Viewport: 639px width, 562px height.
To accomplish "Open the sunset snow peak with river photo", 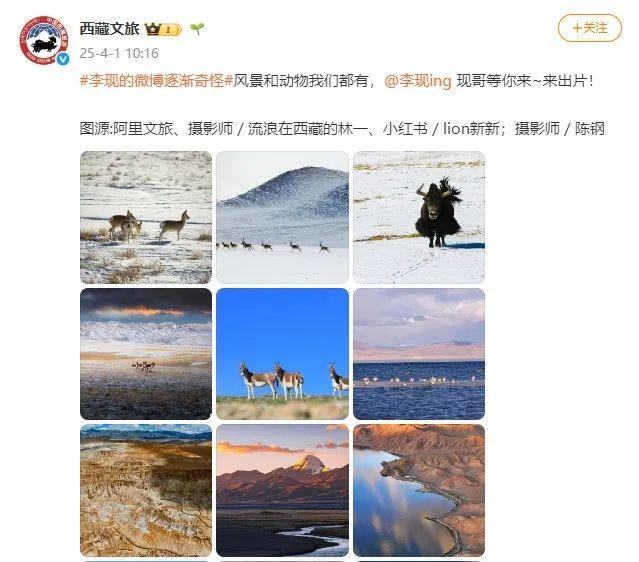I will coord(282,490).
